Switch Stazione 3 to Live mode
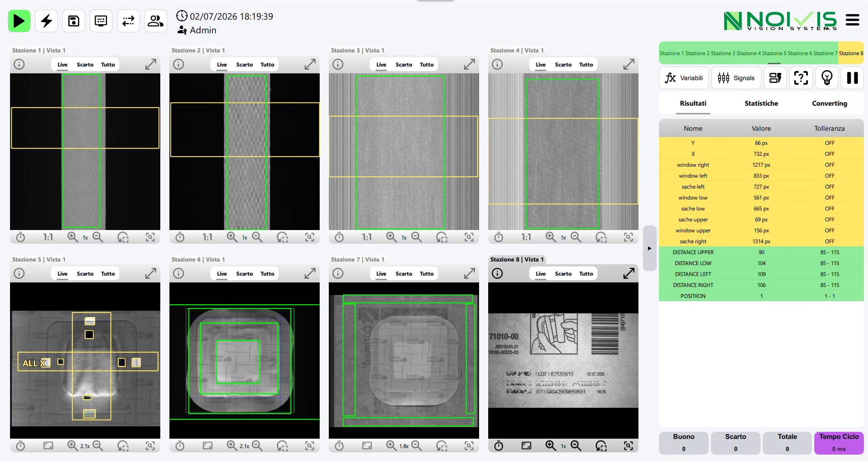 click(x=381, y=65)
